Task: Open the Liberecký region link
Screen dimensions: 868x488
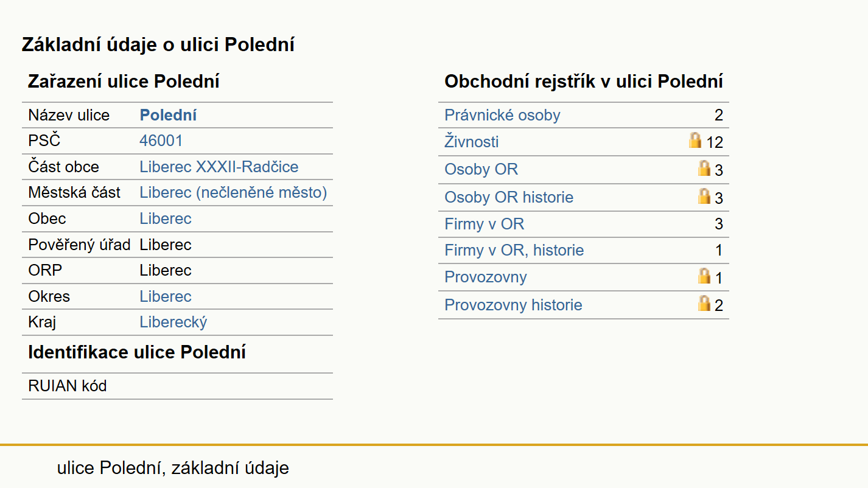Action: 173,322
